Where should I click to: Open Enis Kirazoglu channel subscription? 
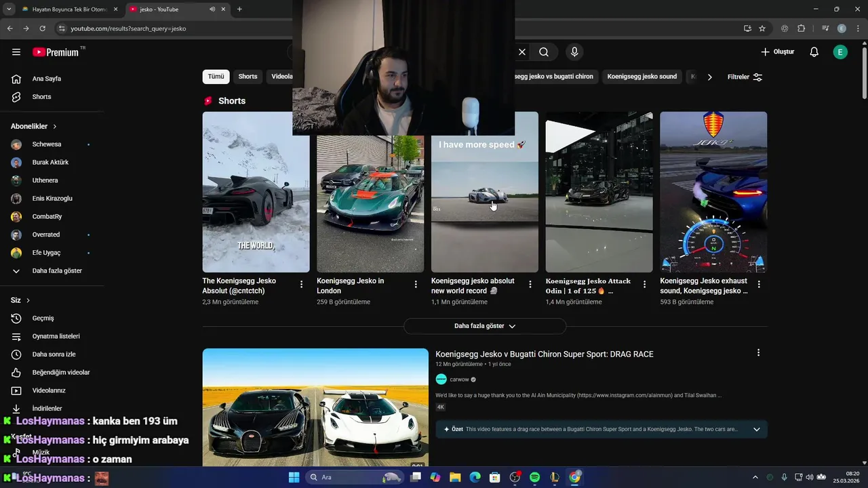(52, 199)
